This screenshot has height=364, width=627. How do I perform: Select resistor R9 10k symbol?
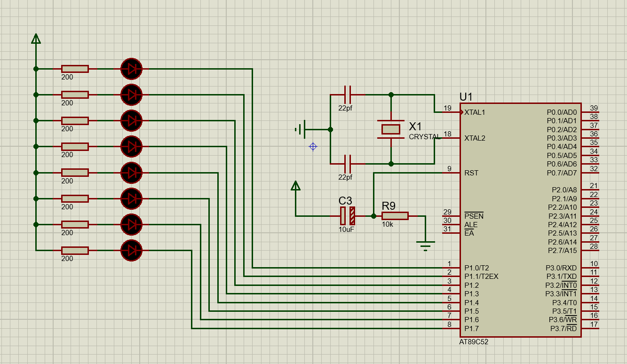click(395, 216)
